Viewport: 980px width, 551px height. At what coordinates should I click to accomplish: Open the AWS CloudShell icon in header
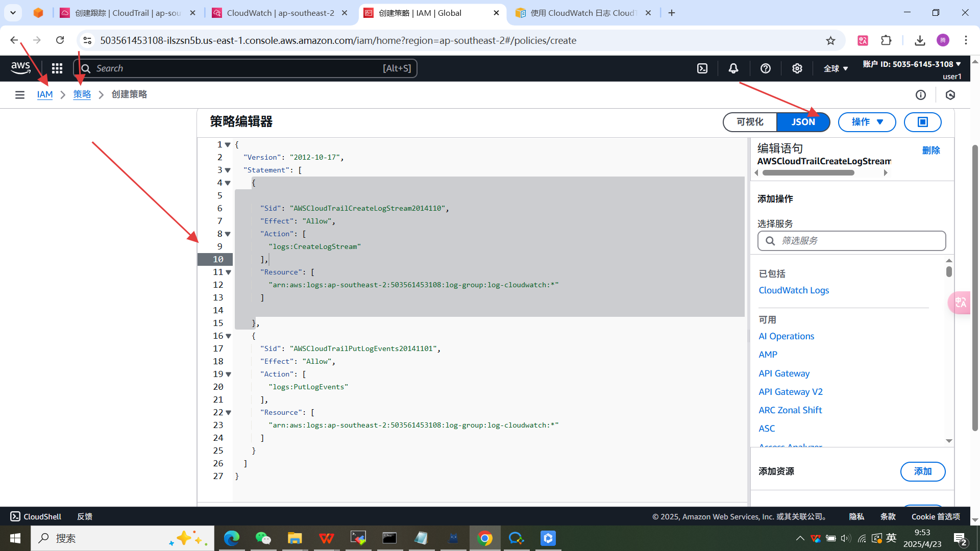[x=702, y=68]
